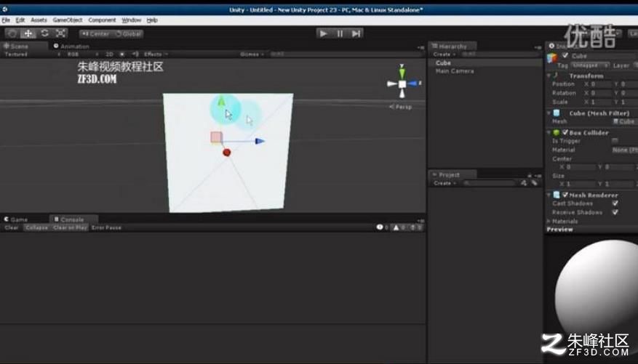
Task: Toggle console Error Pause button
Action: (106, 227)
